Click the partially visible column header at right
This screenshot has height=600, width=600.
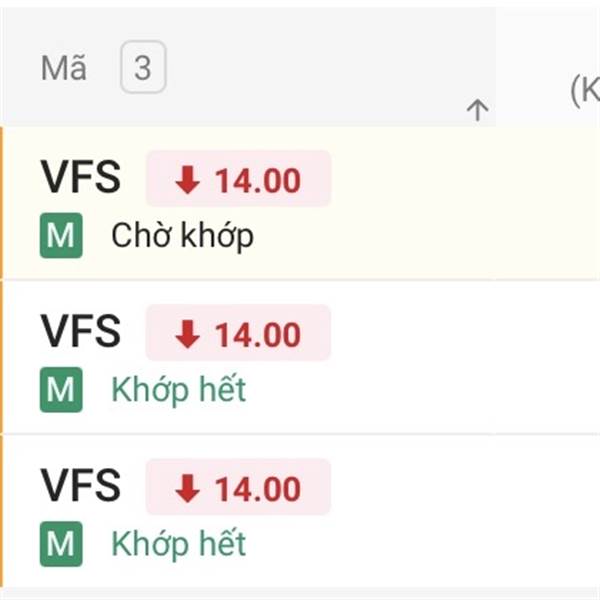click(583, 92)
